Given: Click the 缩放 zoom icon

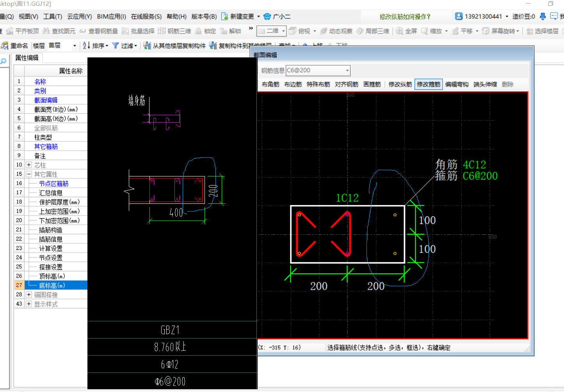Looking at the screenshot, I should pos(425,31).
